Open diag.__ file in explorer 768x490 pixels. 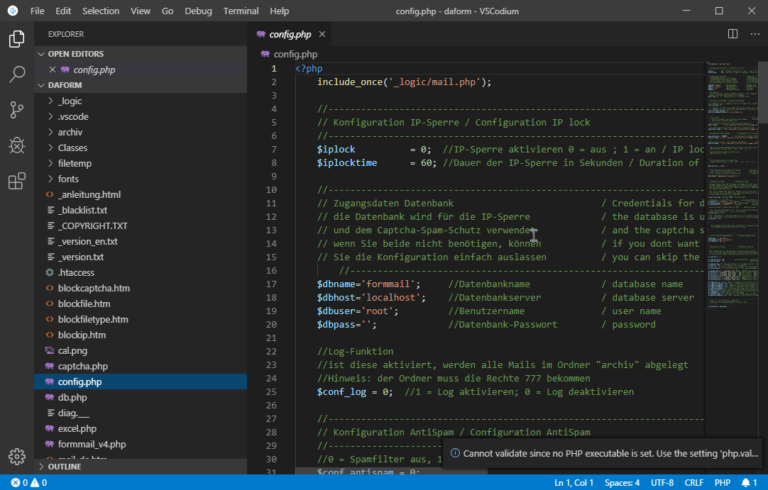(x=141, y=413)
